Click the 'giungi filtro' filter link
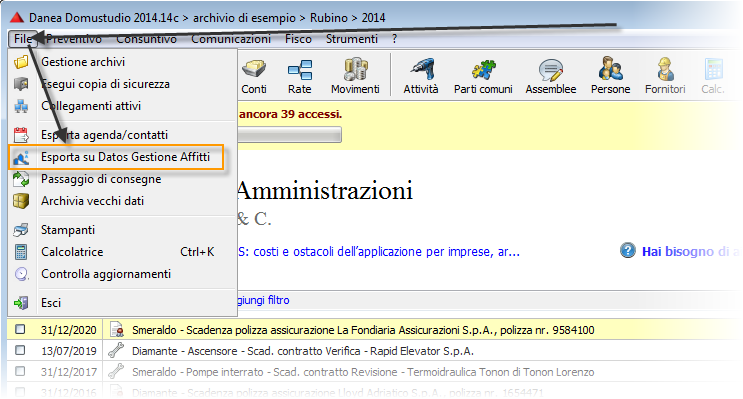Image resolution: width=743 pixels, height=399 pixels. coord(263,300)
